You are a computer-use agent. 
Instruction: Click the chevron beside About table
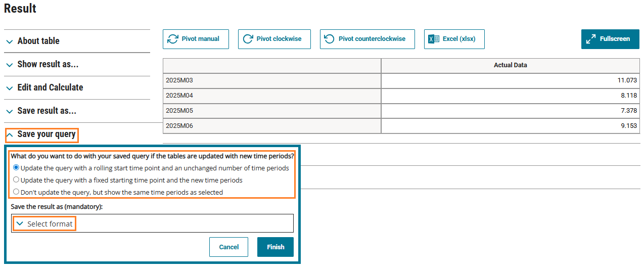pos(10,41)
